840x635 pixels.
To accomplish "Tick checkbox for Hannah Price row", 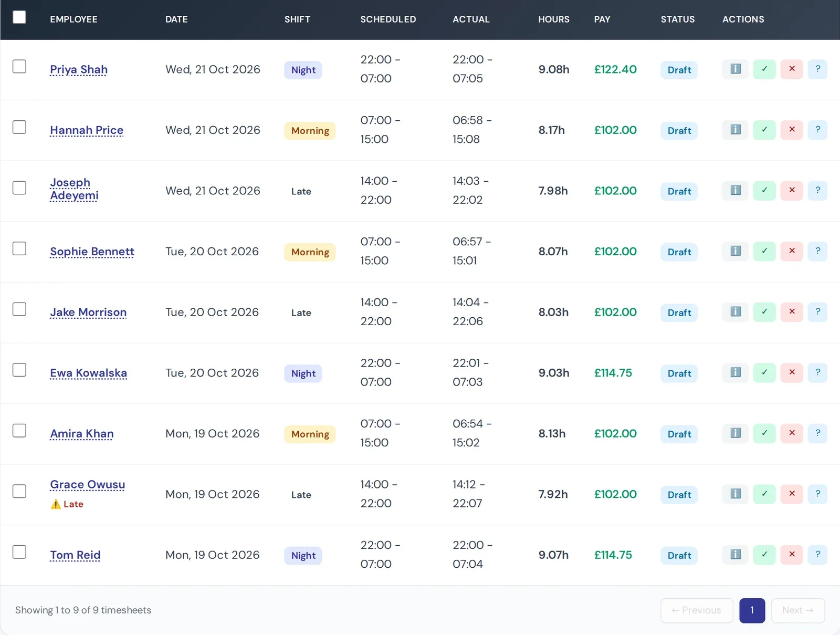I will [x=19, y=127].
